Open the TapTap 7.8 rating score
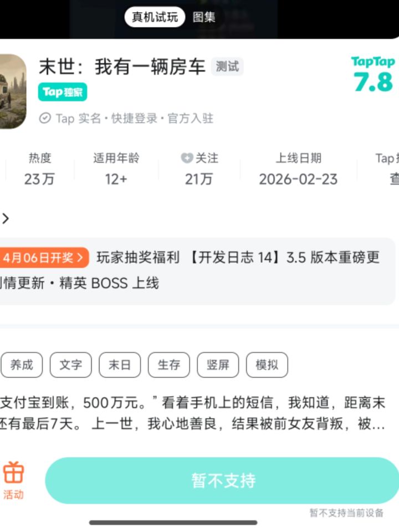Viewport: 399px width, 532px height. 373,75
